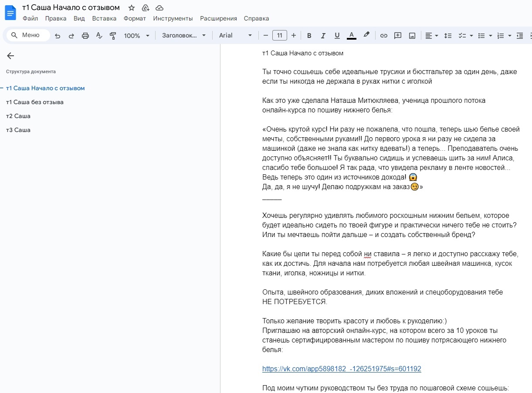Decrease the indent
This screenshot has width=532, height=393.
click(520, 36)
